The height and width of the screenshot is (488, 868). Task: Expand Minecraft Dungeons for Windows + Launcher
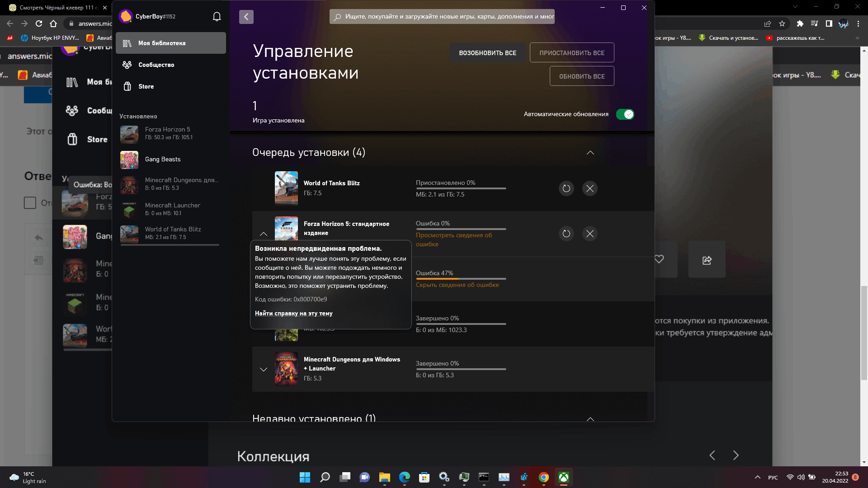tap(264, 369)
